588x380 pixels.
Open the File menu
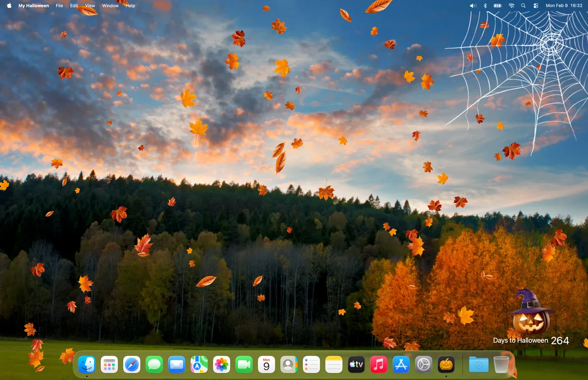pyautogui.click(x=59, y=6)
